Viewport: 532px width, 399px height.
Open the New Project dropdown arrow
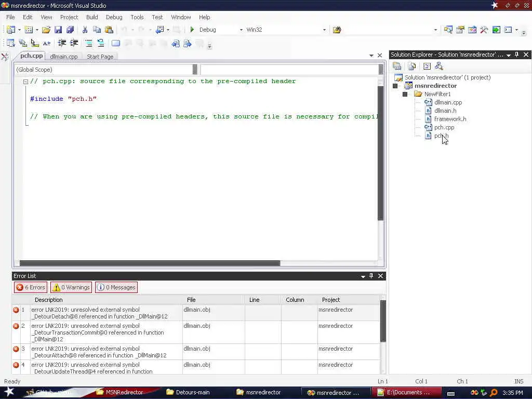pos(19,30)
